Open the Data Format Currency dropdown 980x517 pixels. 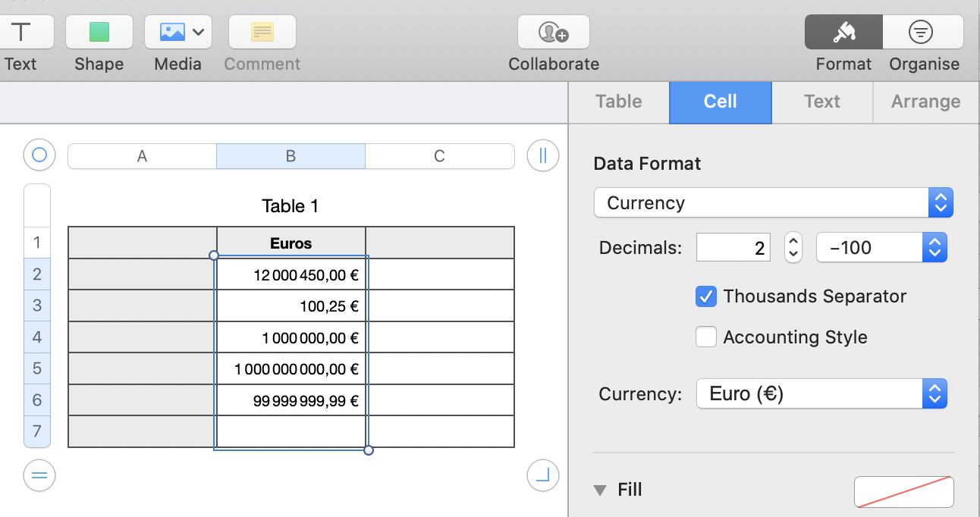[x=773, y=203]
